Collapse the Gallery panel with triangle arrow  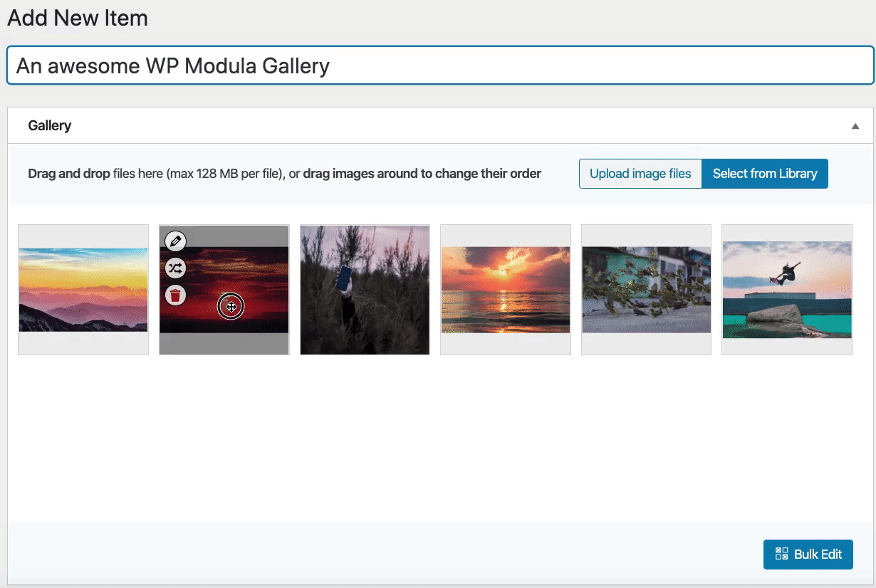click(x=855, y=126)
